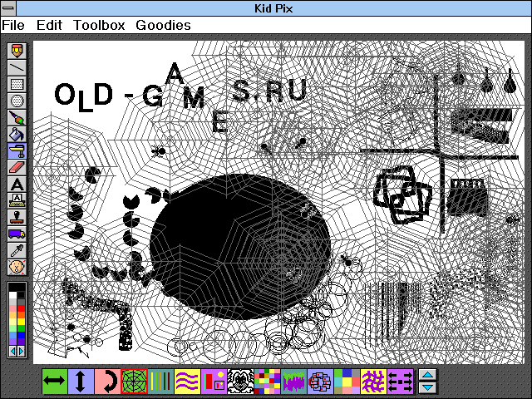Pick the pure blue color swatch
This screenshot has height=399, width=532.
21,335
